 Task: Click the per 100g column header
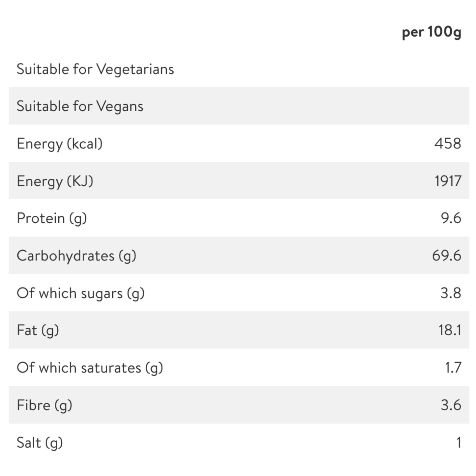[431, 33]
